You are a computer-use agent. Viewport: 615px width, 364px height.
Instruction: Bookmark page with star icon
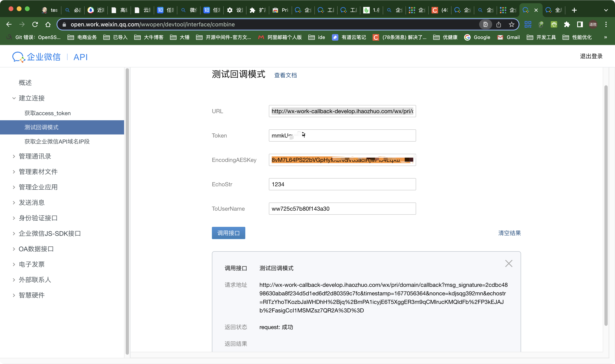coord(511,24)
